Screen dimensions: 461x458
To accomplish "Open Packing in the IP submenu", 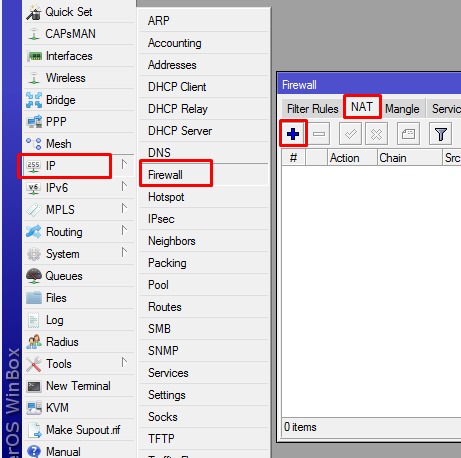I will tap(204, 263).
